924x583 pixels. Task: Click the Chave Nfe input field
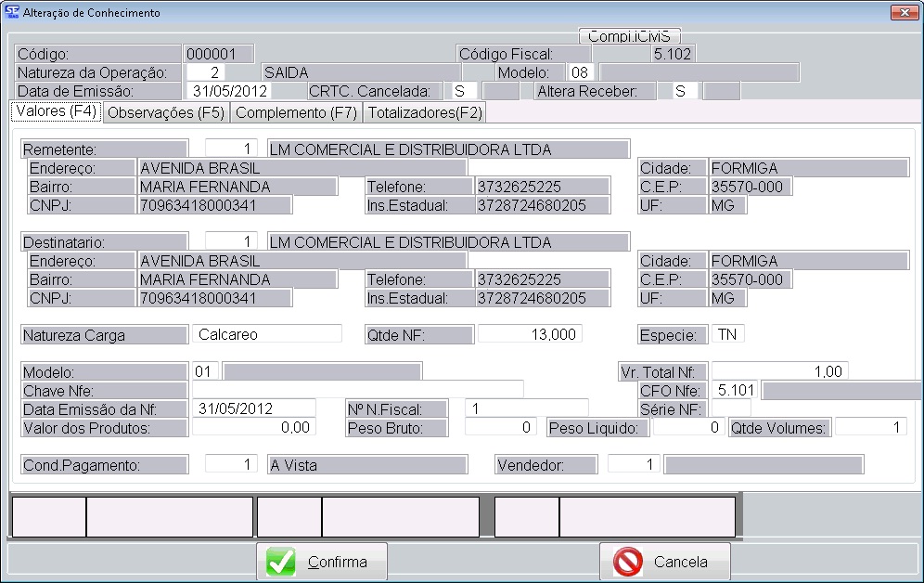[x=357, y=390]
